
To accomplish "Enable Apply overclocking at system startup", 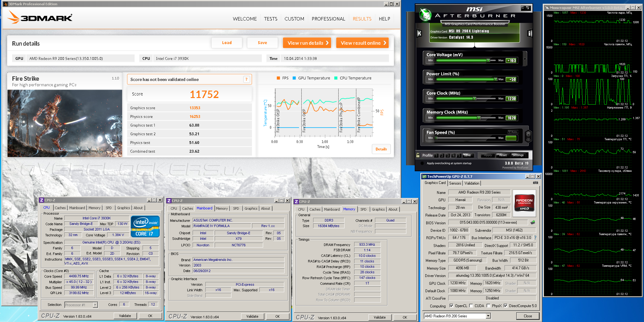I will click(422, 163).
